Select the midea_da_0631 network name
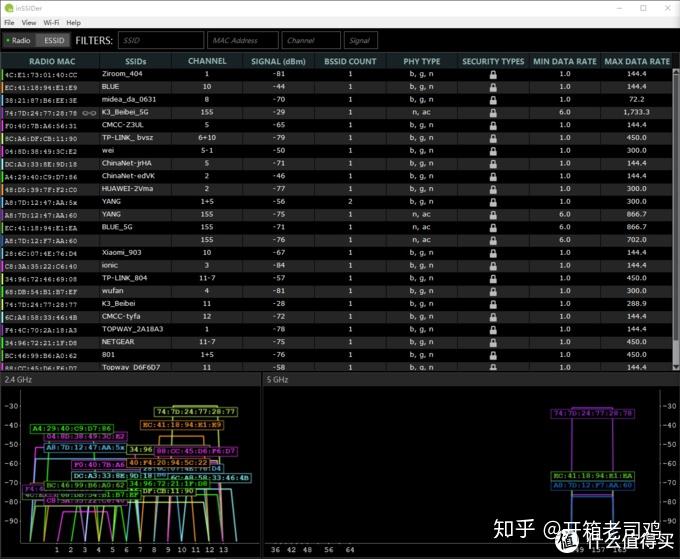 click(129, 99)
